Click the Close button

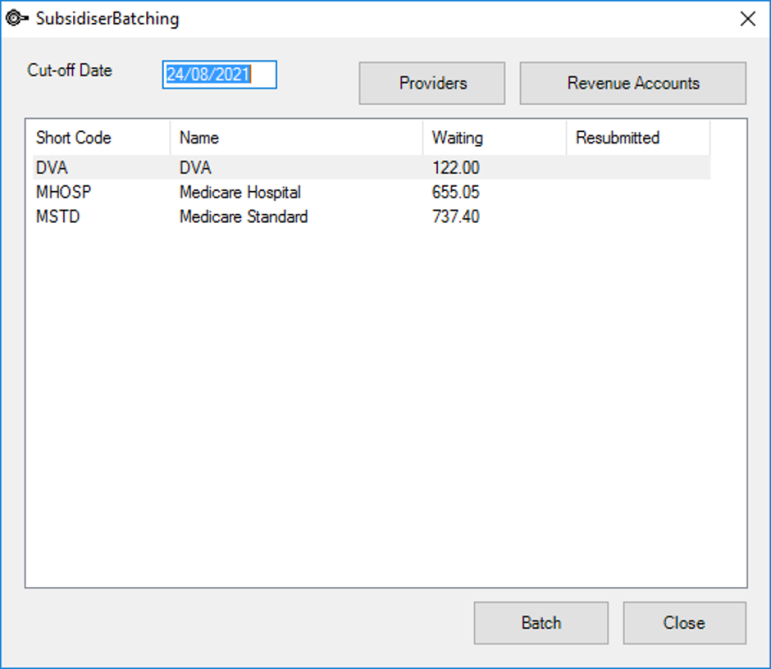pos(684,623)
